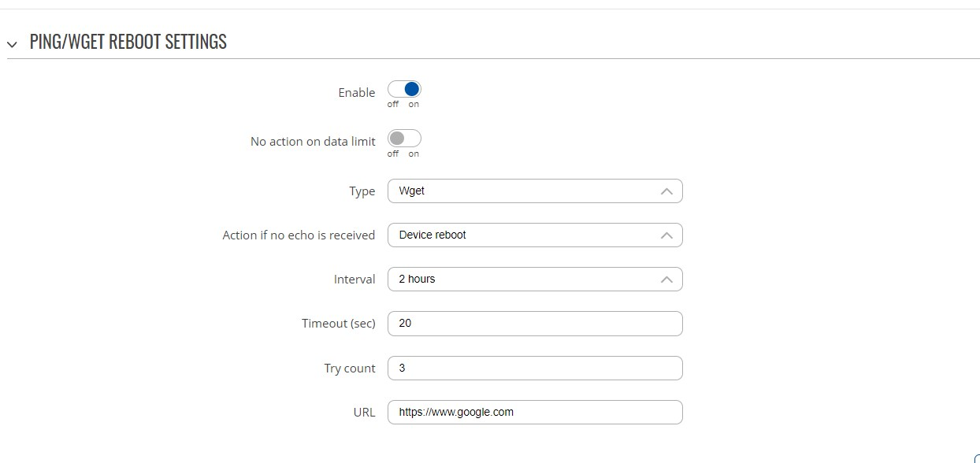Open the Type dropdown showing Wget
Screen dimensions: 980x463
click(x=535, y=191)
